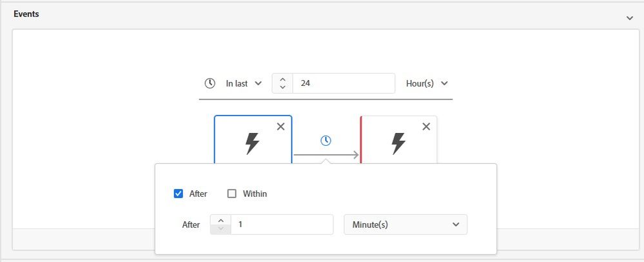This screenshot has height=262, width=644.
Task: Decrease the After delay value
Action: (220, 229)
